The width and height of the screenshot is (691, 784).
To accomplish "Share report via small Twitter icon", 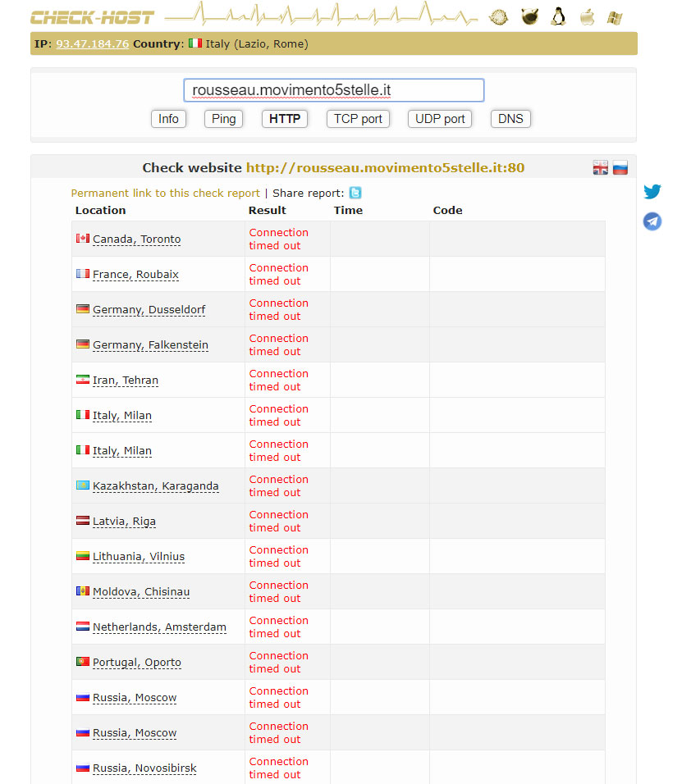I will [x=355, y=193].
